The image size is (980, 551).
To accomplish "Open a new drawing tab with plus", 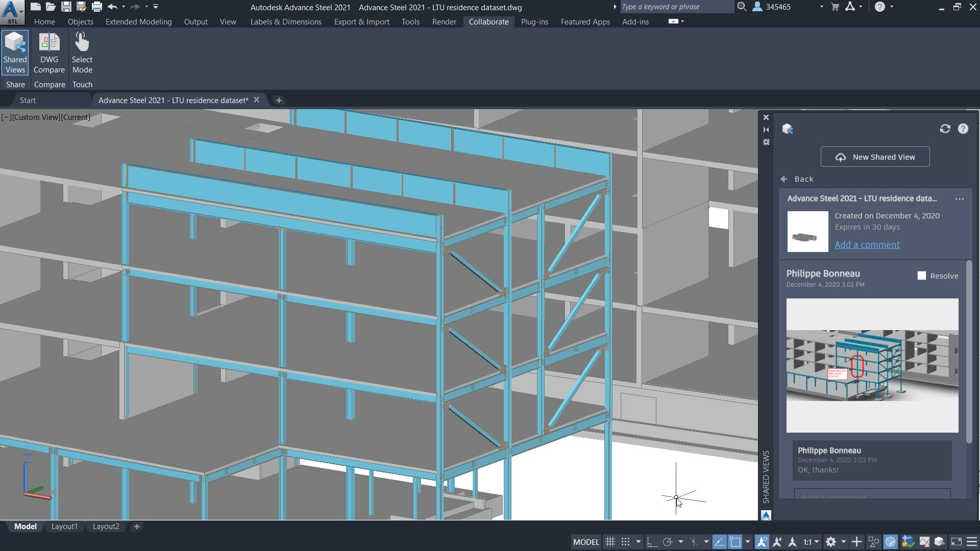I will tap(279, 101).
